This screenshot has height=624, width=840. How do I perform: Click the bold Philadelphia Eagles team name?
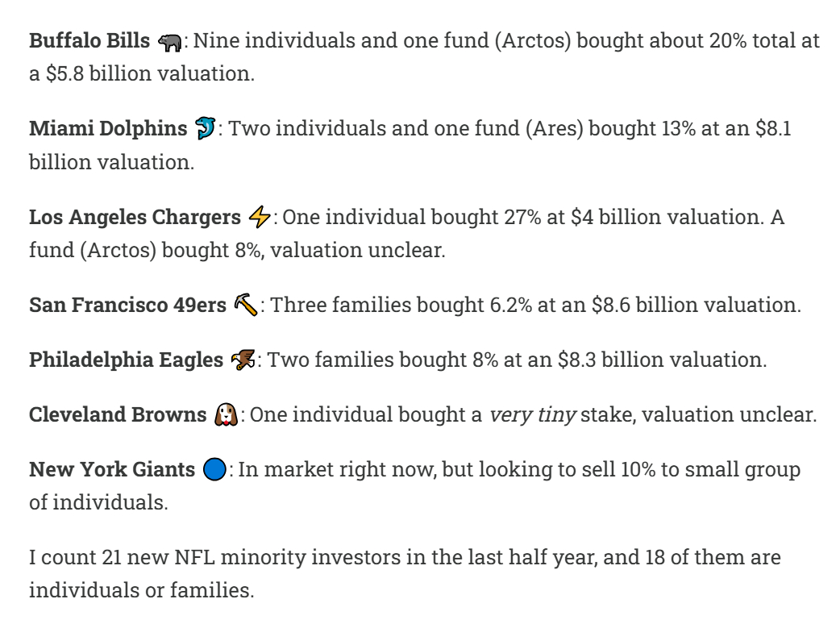tap(126, 360)
